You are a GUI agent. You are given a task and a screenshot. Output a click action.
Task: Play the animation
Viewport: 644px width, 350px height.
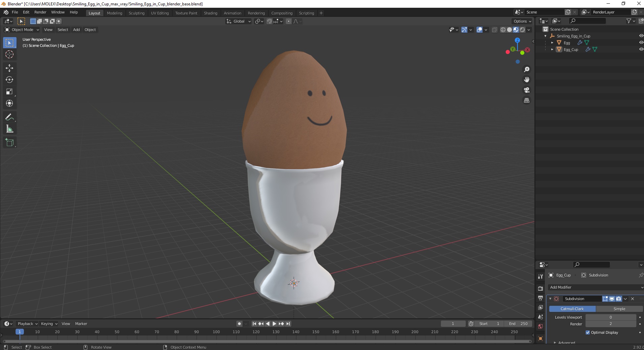tap(274, 324)
